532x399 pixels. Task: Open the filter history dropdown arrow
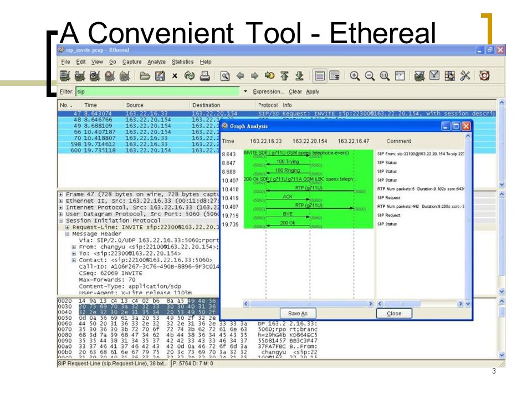[x=245, y=91]
